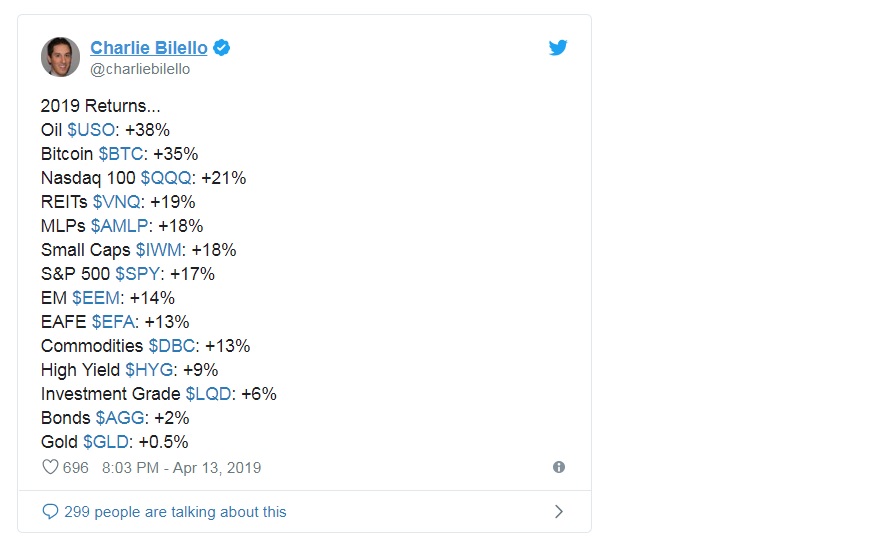890x542 pixels.
Task: Open the $AMLP cashtag
Action: click(120, 226)
